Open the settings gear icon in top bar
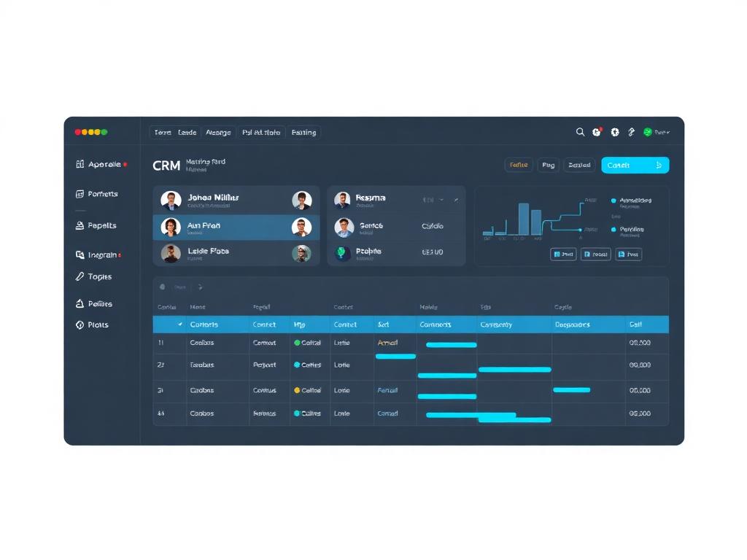This screenshot has height=560, width=747. click(615, 132)
